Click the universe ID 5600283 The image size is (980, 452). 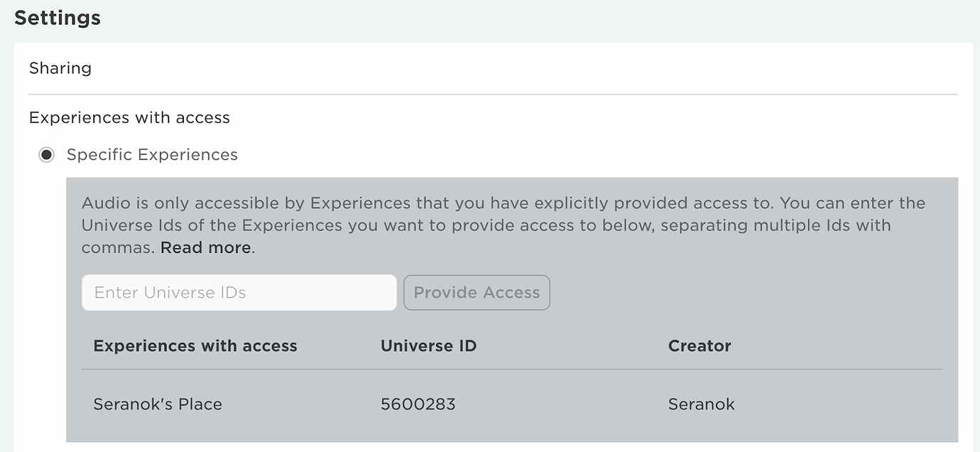click(418, 404)
